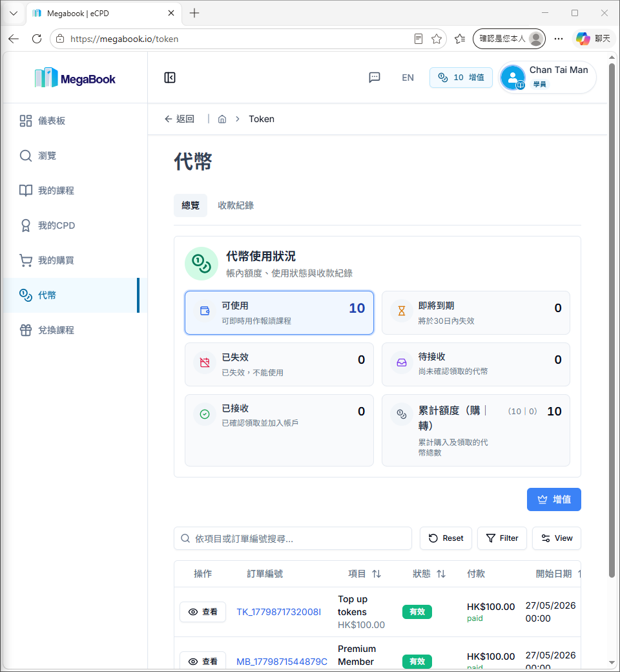Click the 返回 back link

point(180,119)
